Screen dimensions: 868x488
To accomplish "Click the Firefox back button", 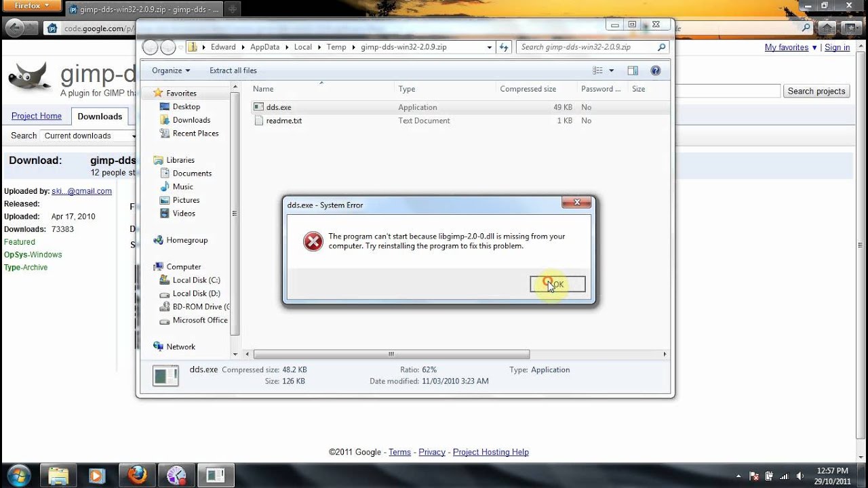I will (x=14, y=28).
